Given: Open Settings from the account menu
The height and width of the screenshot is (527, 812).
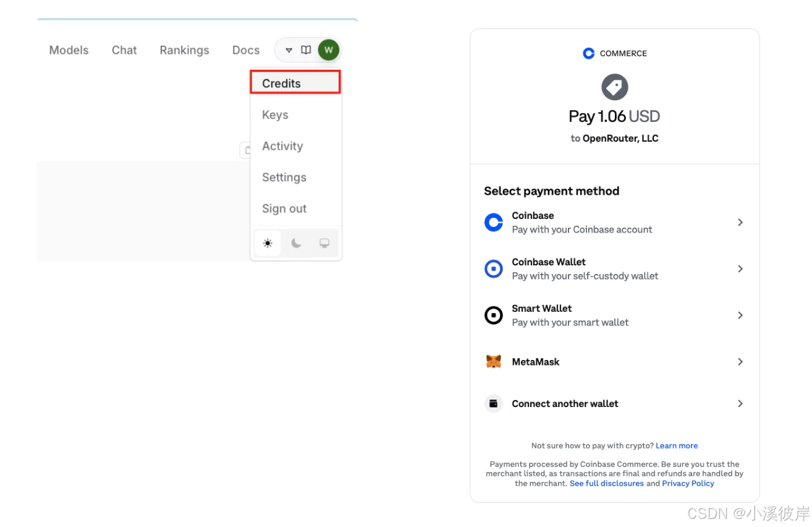Looking at the screenshot, I should click(284, 178).
